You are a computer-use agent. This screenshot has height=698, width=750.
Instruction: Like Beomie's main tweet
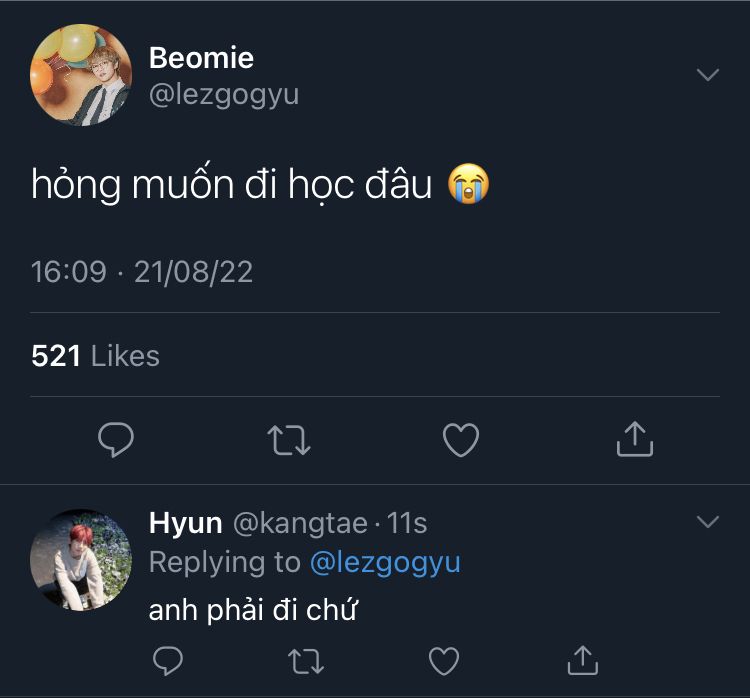(x=461, y=439)
